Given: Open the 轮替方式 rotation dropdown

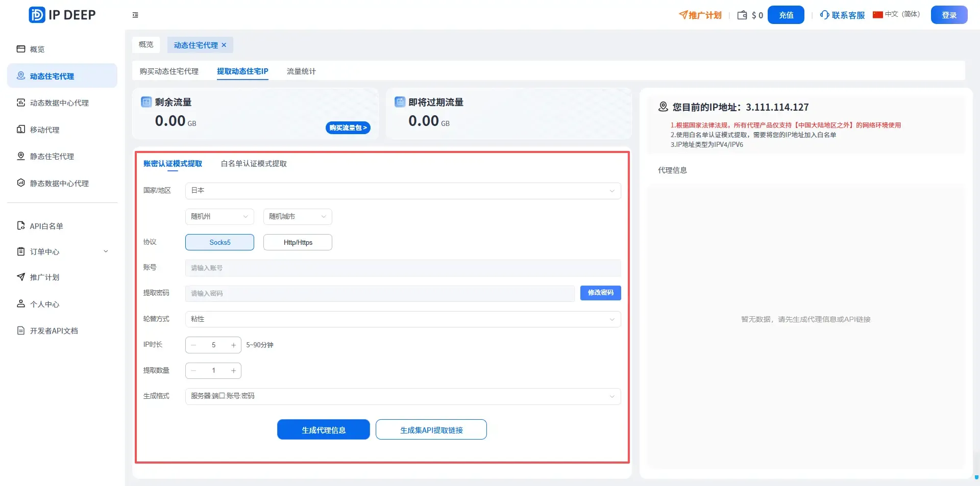Looking at the screenshot, I should (402, 319).
